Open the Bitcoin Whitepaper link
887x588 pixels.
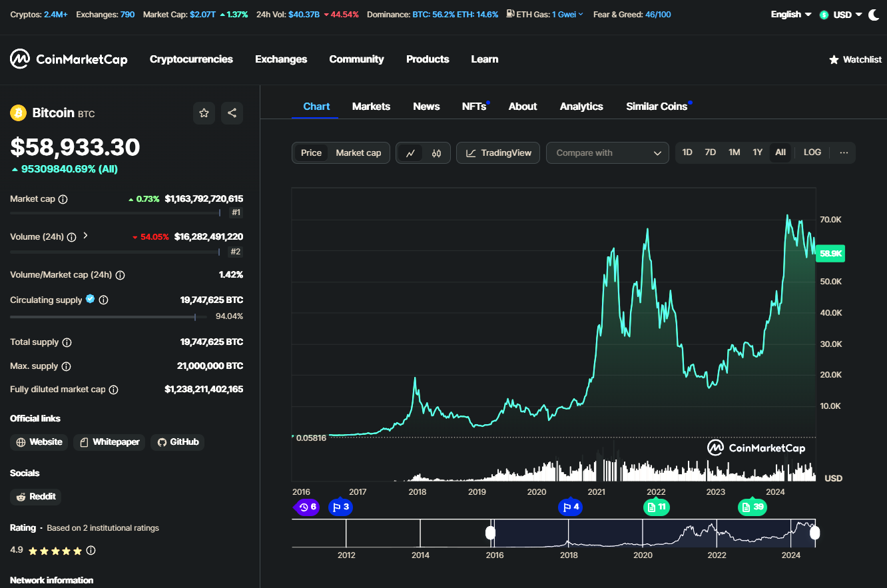click(109, 442)
